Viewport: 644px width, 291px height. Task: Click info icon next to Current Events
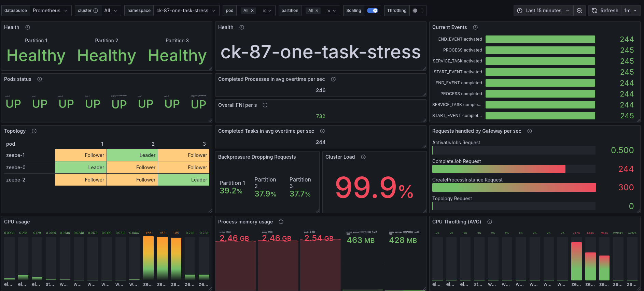point(475,27)
